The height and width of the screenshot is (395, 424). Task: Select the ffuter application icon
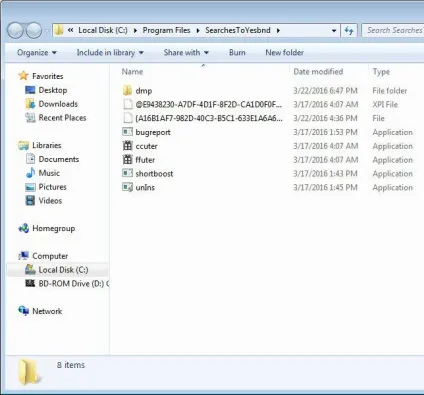coord(127,160)
